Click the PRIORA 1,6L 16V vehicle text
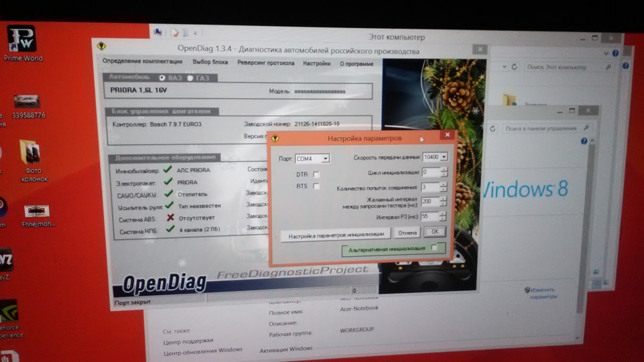 138,90
